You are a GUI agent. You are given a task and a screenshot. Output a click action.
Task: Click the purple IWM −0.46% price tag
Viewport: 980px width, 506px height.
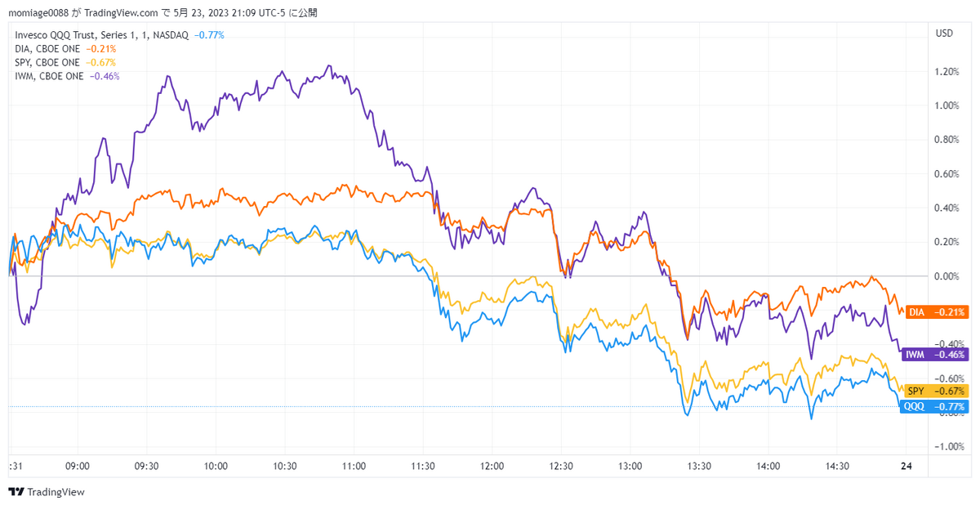(933, 354)
